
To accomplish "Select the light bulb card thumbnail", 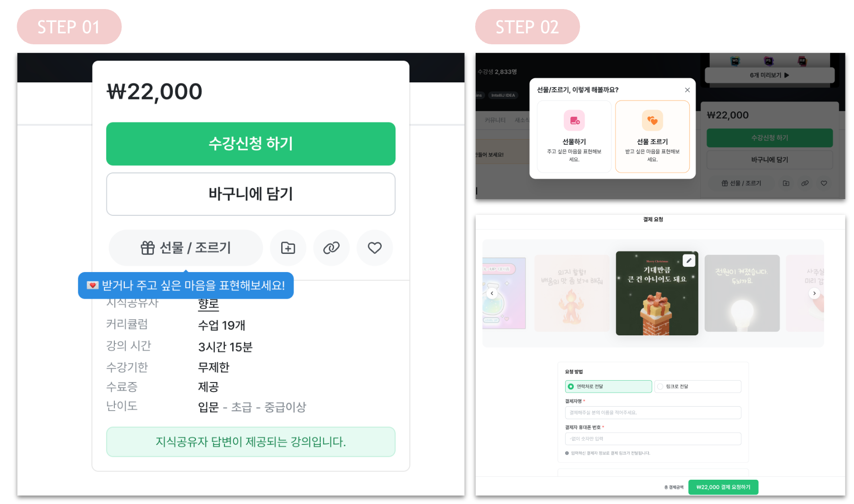I will pyautogui.click(x=742, y=293).
